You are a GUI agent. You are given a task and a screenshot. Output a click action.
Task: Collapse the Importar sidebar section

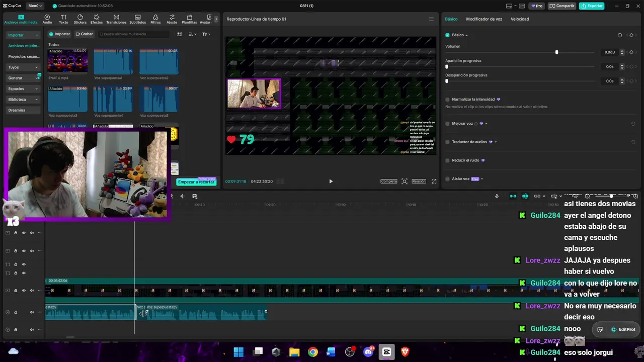point(36,35)
